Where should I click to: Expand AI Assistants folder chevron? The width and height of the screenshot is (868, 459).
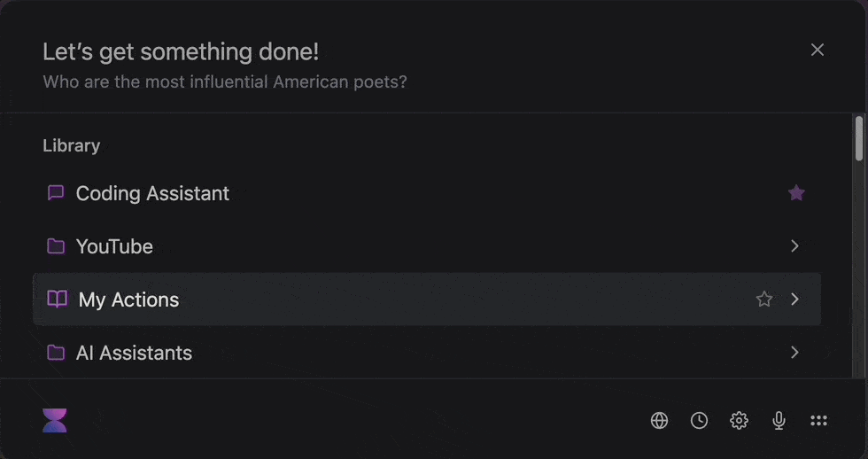[x=795, y=352]
